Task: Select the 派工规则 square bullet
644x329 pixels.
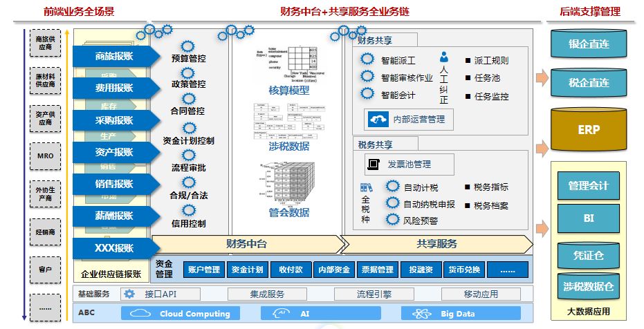Action: point(468,61)
